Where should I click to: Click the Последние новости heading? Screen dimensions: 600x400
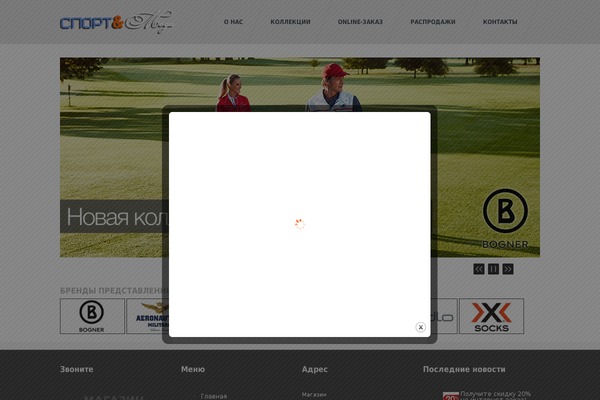tap(464, 369)
